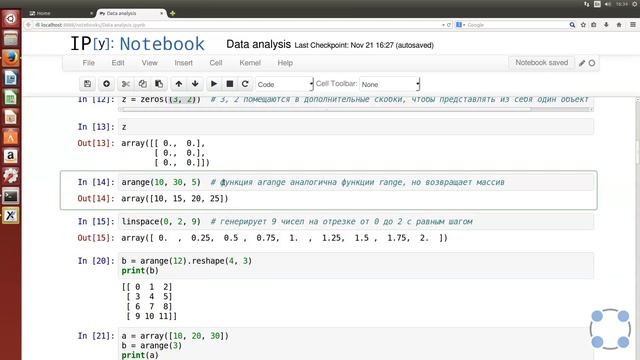This screenshot has height=360, width=640.
Task: Open a new browser tab with the plus button
Action: pyautogui.click(x=173, y=13)
